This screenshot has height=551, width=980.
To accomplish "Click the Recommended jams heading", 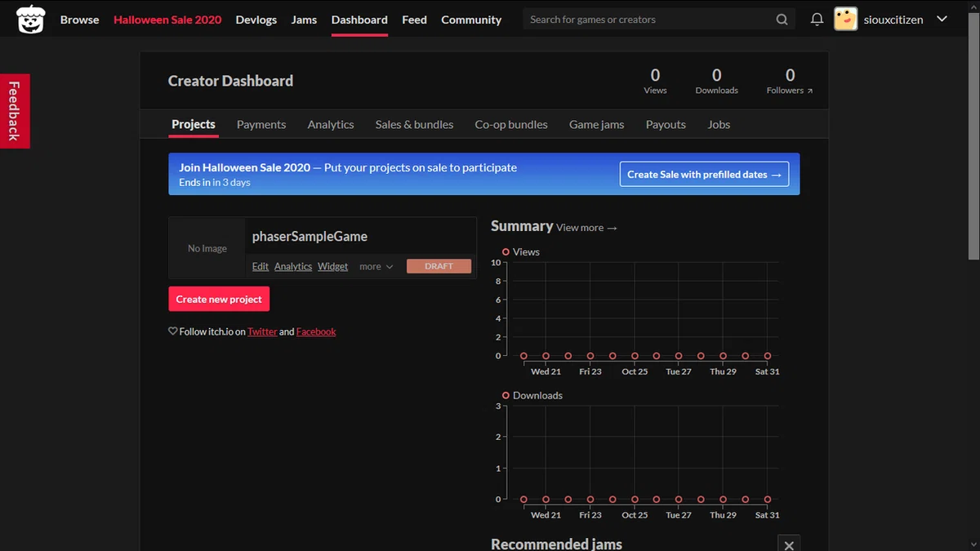I will point(556,544).
